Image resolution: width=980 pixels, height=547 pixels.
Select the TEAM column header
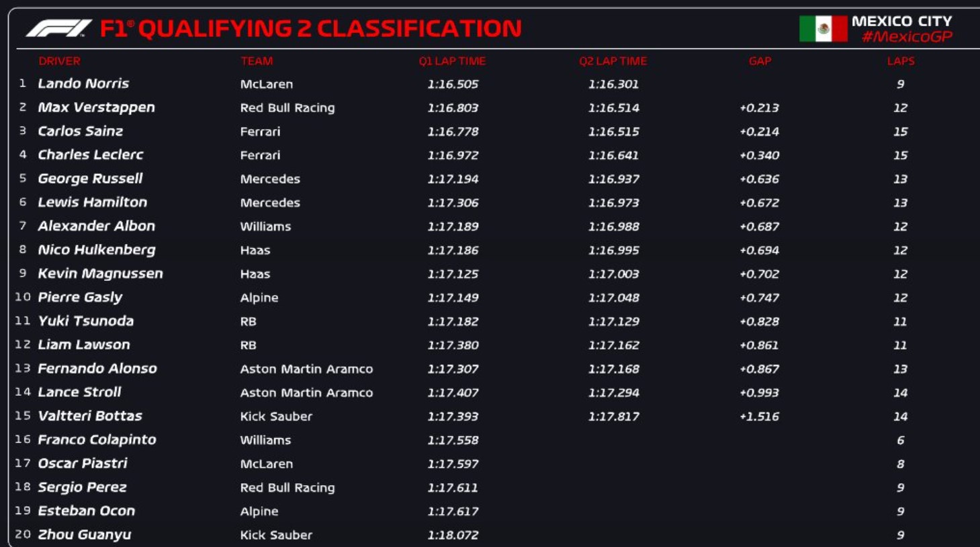pyautogui.click(x=257, y=61)
